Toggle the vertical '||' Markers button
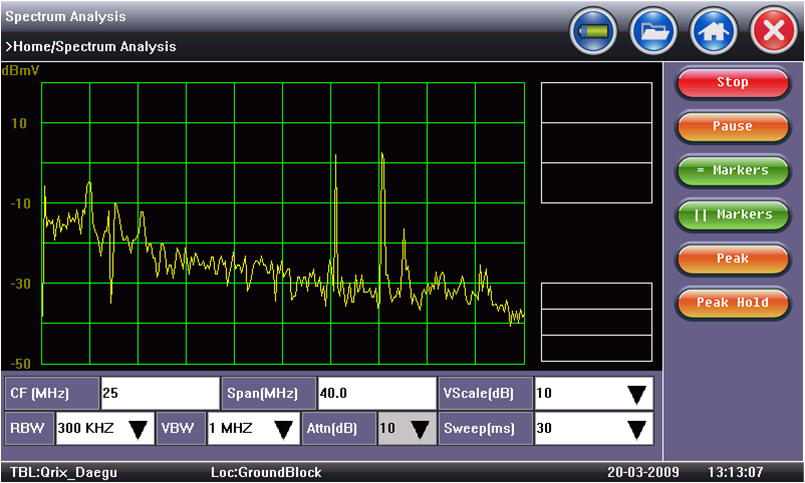The width and height of the screenshot is (805, 483). (733, 215)
